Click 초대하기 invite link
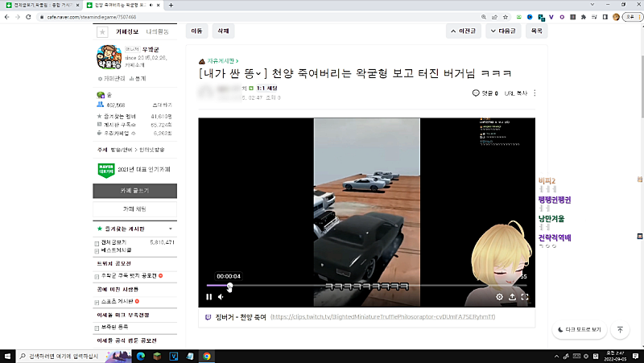 (x=163, y=105)
